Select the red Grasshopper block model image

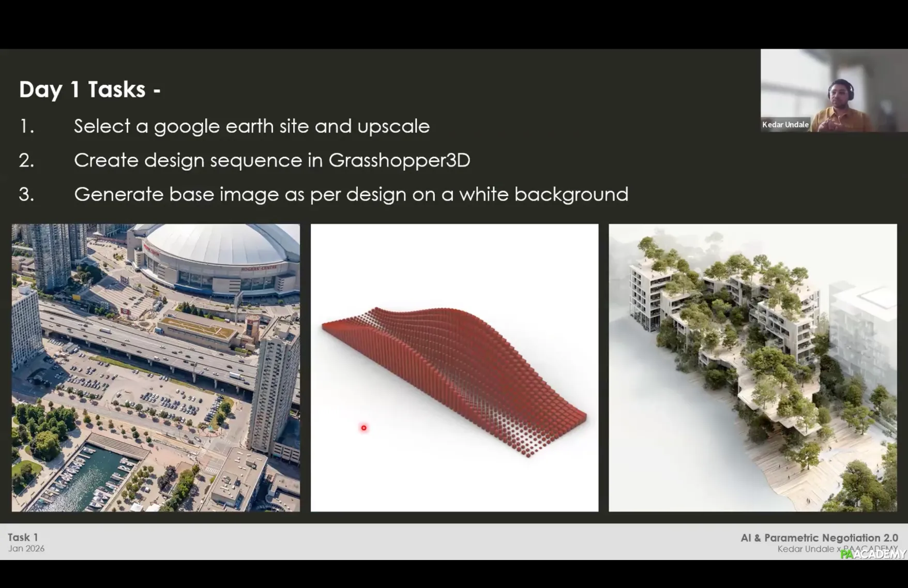(x=454, y=368)
